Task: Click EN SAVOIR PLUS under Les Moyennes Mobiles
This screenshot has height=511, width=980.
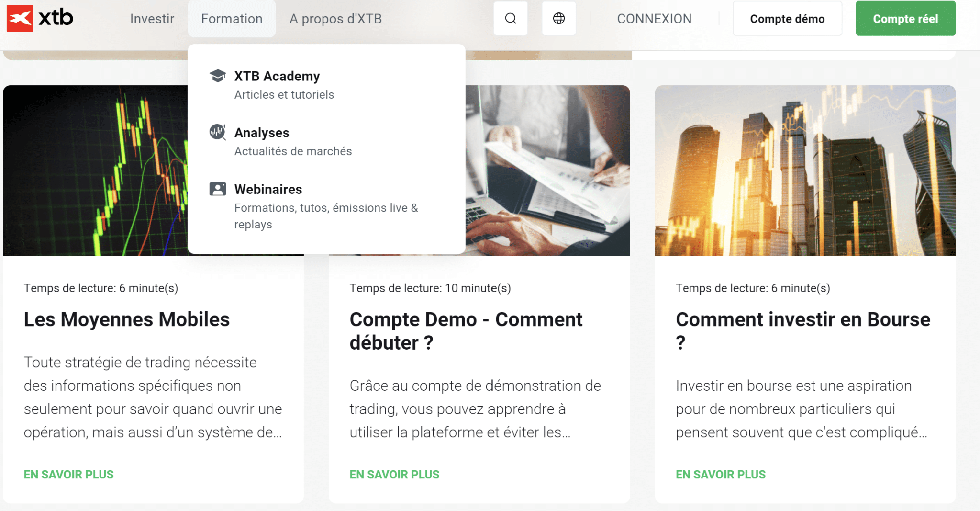Action: click(x=68, y=474)
